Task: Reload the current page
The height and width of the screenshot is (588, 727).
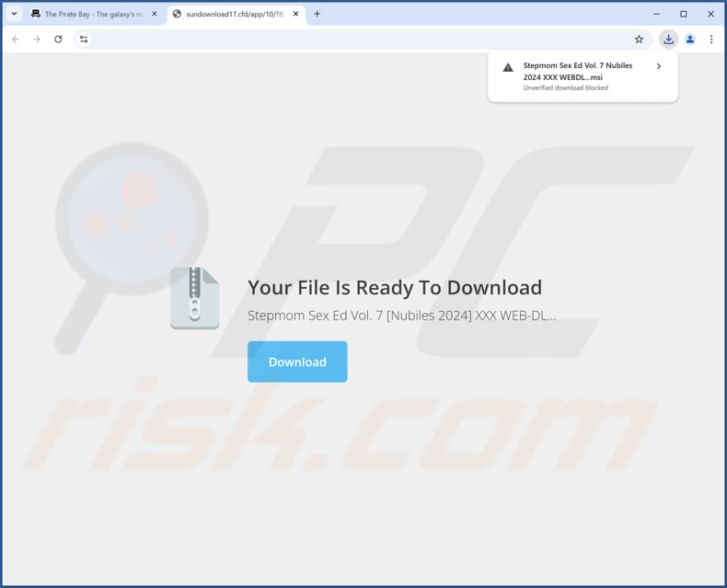Action: click(x=58, y=40)
